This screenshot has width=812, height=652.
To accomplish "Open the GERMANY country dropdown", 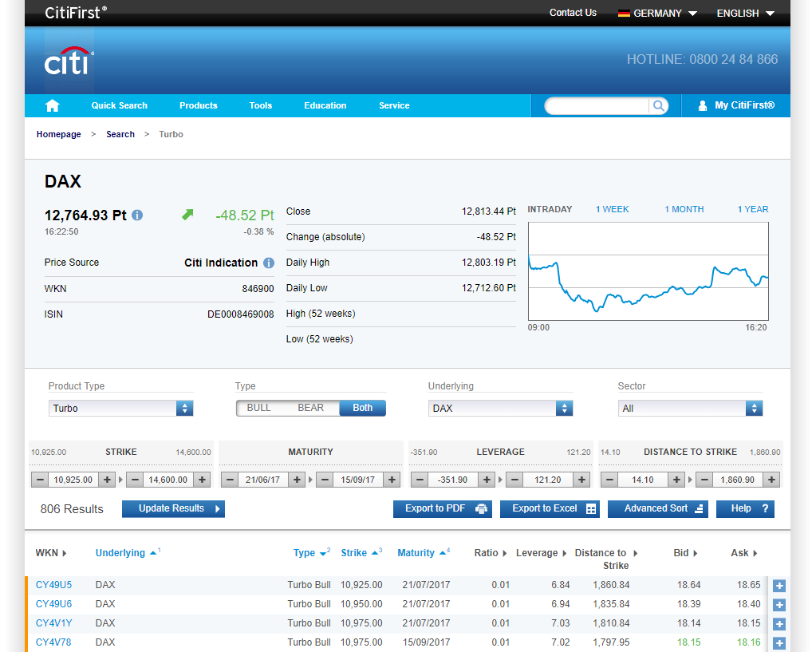I will (658, 14).
